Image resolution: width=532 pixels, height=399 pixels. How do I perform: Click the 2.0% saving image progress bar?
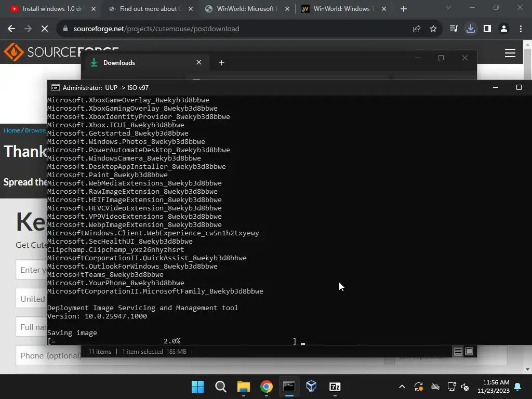(x=172, y=341)
